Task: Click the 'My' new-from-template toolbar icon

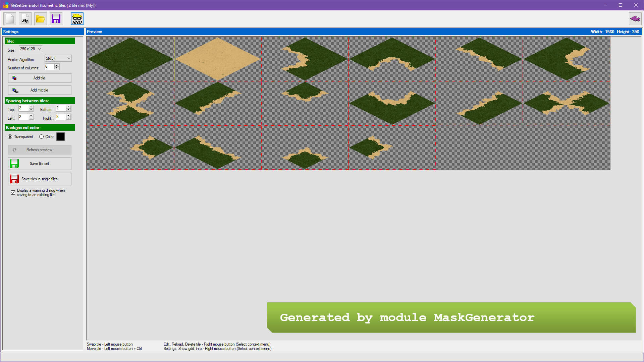Action: [25, 19]
